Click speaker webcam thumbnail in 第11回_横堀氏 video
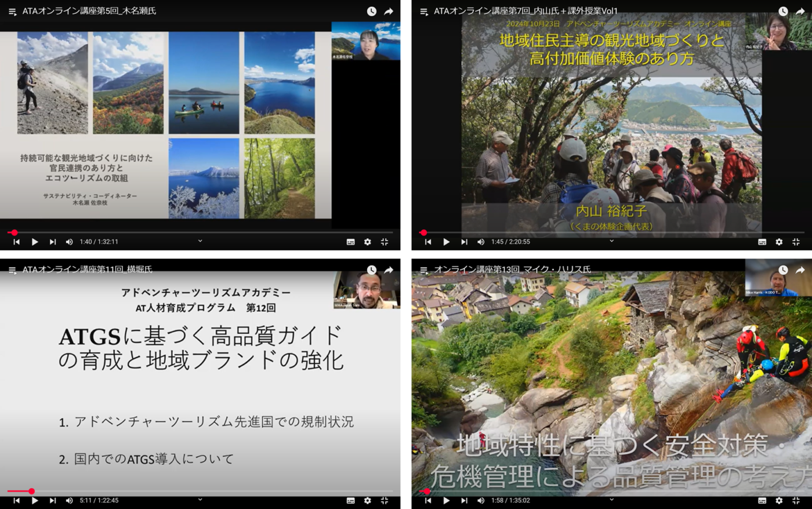The height and width of the screenshot is (509, 812). (x=367, y=289)
